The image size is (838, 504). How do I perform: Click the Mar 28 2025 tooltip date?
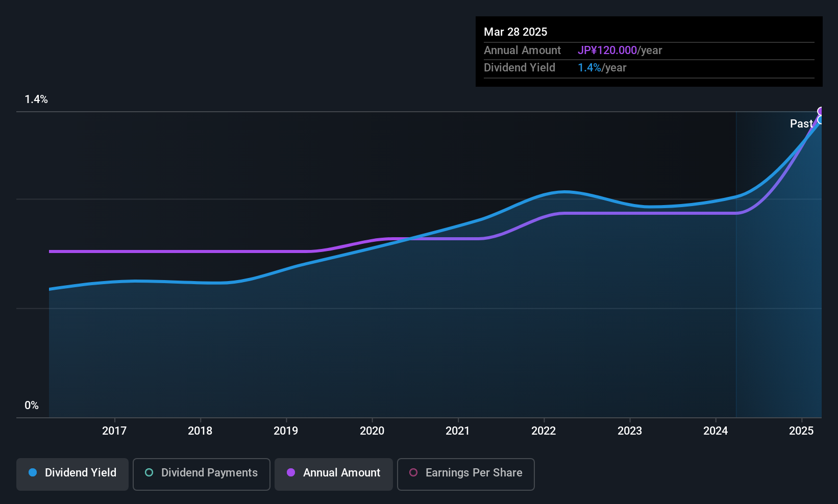[x=515, y=32]
